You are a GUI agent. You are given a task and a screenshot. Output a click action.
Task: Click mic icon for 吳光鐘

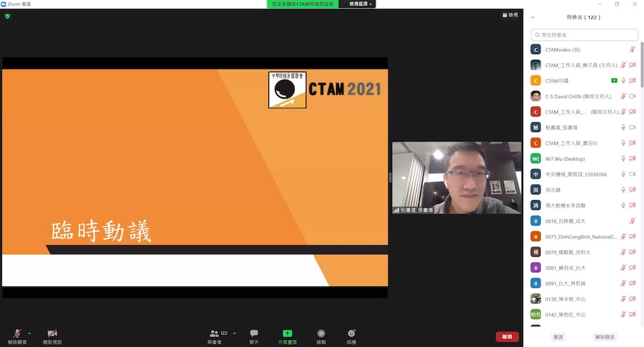coord(623,190)
